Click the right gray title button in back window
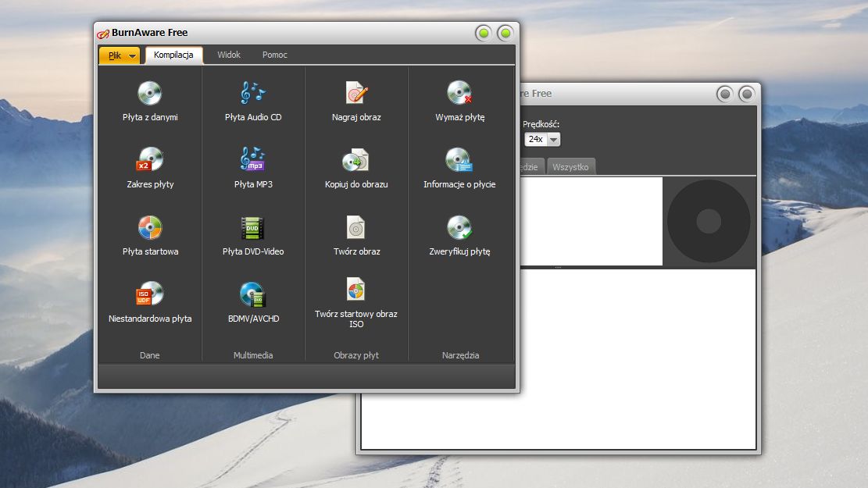The image size is (868, 488). [x=746, y=94]
